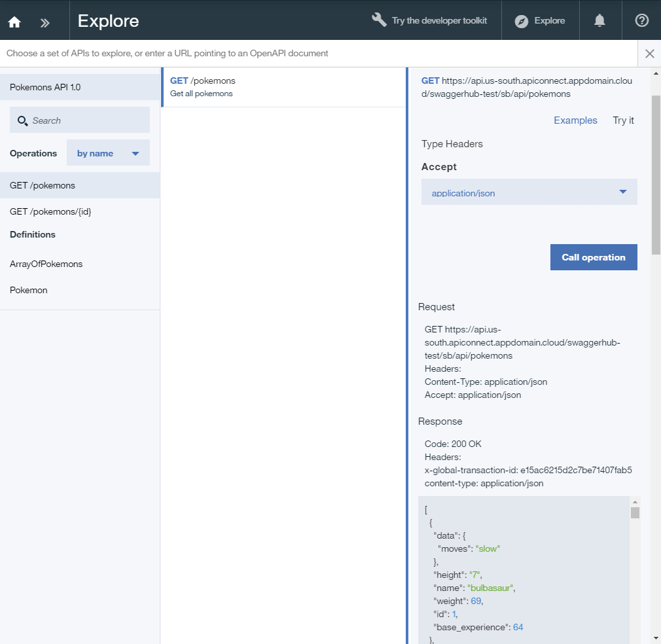Open help using the question mark icon
The height and width of the screenshot is (644, 661).
pyautogui.click(x=641, y=20)
